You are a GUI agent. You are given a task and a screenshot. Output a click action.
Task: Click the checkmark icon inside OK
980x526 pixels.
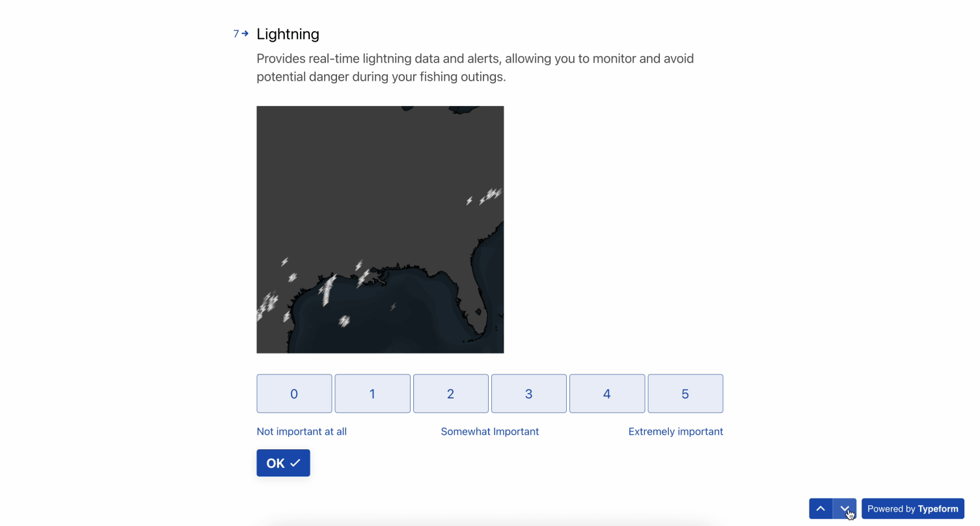click(x=295, y=463)
